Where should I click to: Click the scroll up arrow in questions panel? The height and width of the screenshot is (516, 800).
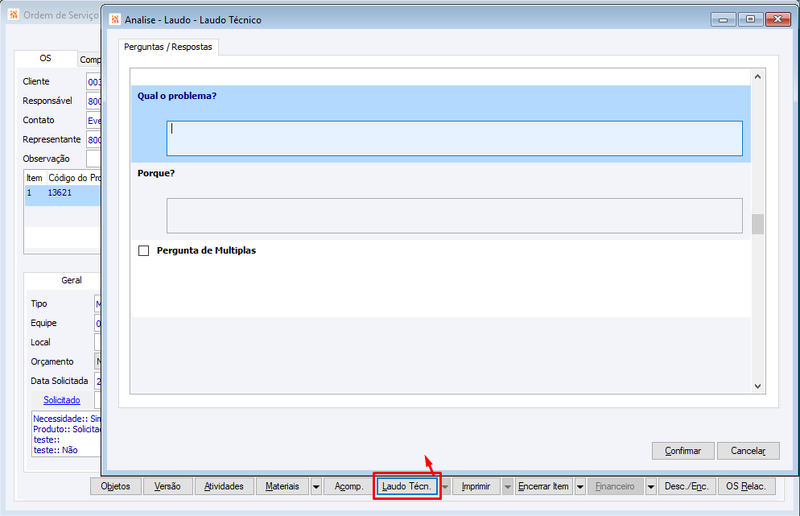[758, 77]
